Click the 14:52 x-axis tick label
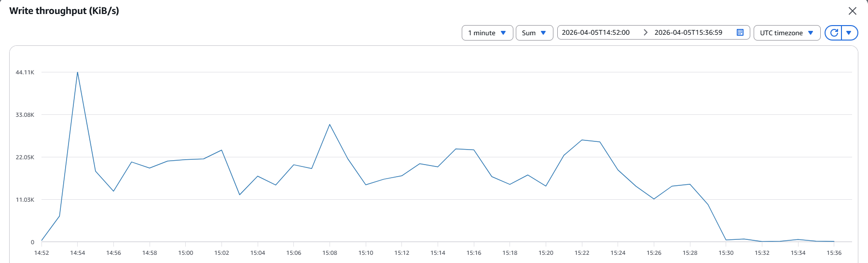 [41, 253]
